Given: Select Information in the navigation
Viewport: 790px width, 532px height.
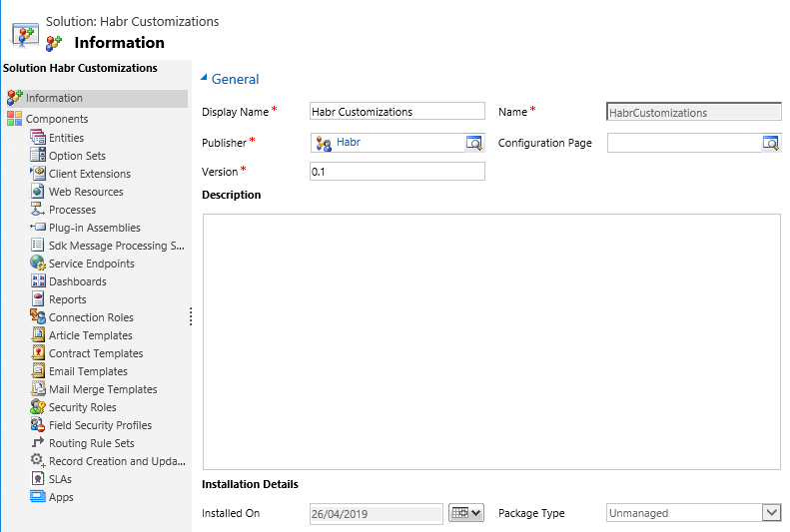Looking at the screenshot, I should pyautogui.click(x=97, y=98).
